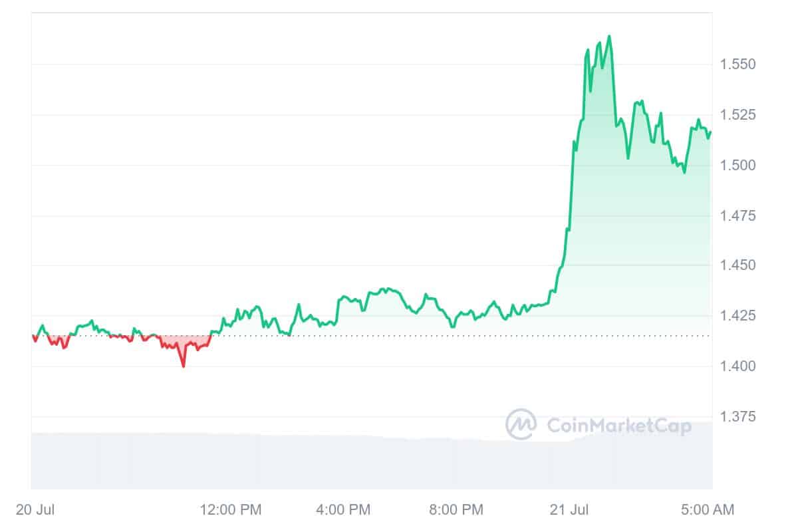The width and height of the screenshot is (798, 532).
Task: Select the 1.450 price axis label
Action: click(x=738, y=265)
